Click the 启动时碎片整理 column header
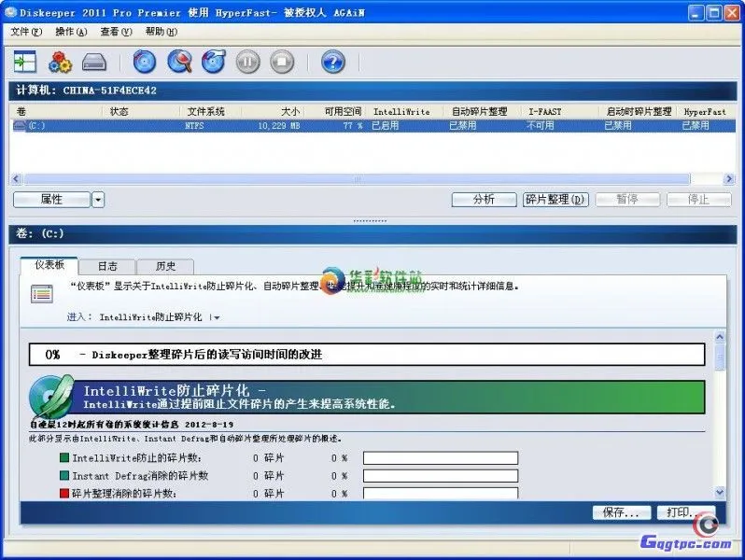Viewport: 745px width, 560px height. click(638, 112)
